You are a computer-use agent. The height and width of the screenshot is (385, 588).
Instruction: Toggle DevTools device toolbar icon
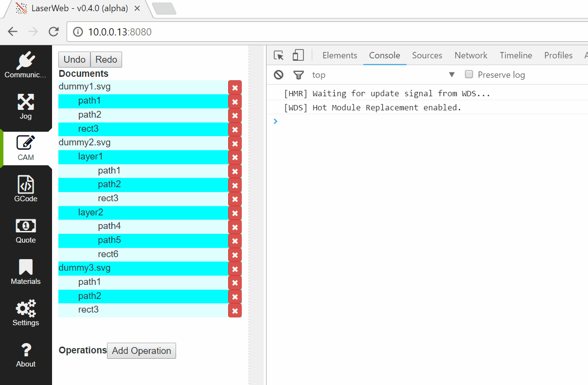[x=298, y=55]
